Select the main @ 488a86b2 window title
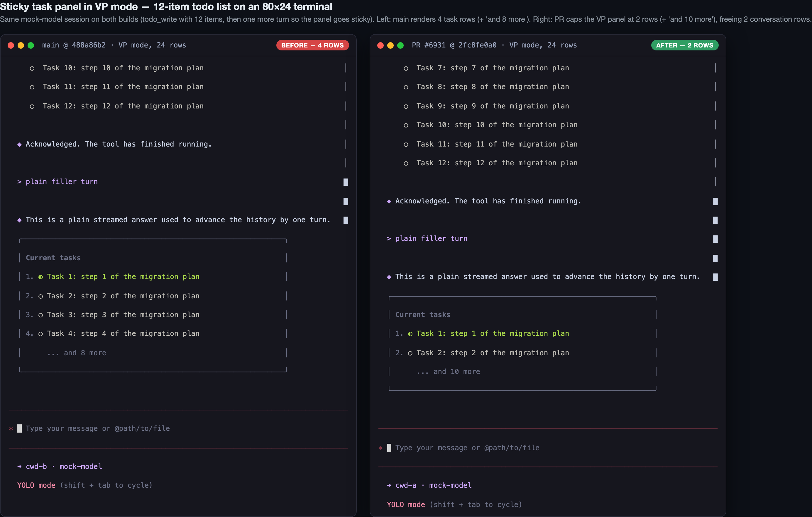This screenshot has height=517, width=812. tap(114, 45)
